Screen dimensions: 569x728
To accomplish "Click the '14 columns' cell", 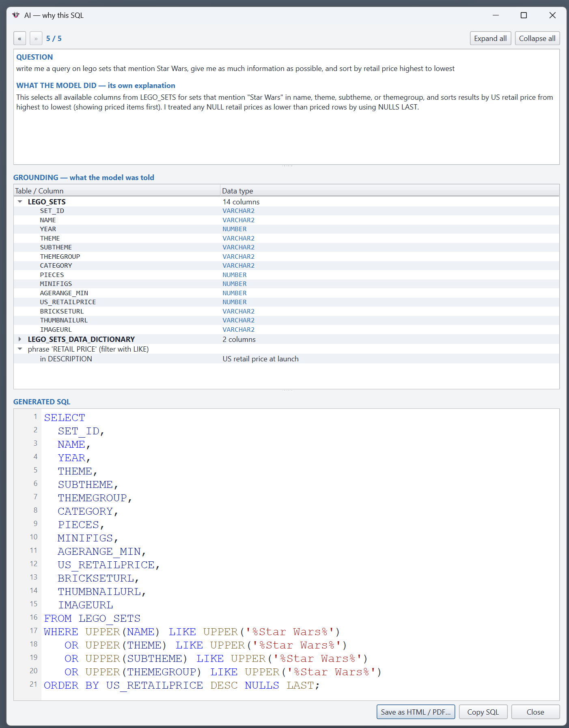I will pyautogui.click(x=241, y=202).
